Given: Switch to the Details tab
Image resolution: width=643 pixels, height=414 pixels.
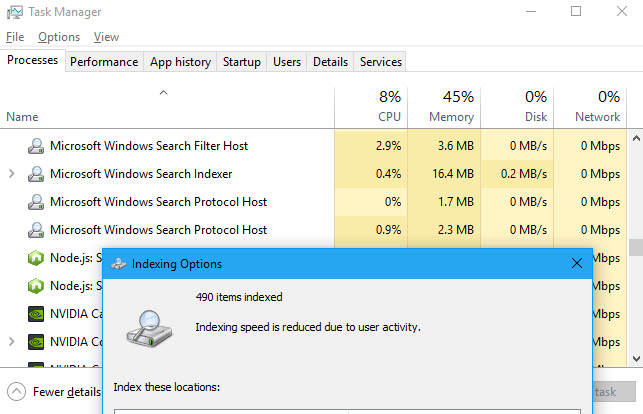Looking at the screenshot, I should (330, 62).
